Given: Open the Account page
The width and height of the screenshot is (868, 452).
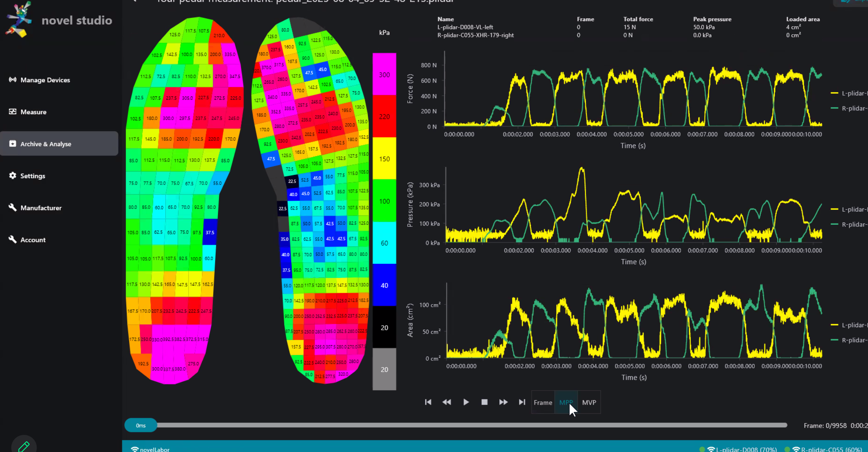Looking at the screenshot, I should click(33, 240).
